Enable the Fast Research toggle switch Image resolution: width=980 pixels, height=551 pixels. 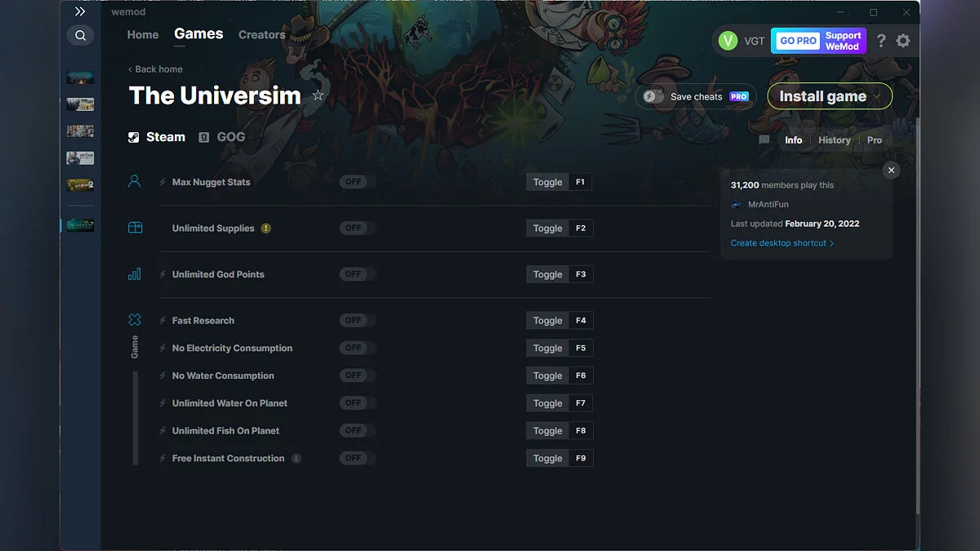pyautogui.click(x=357, y=320)
